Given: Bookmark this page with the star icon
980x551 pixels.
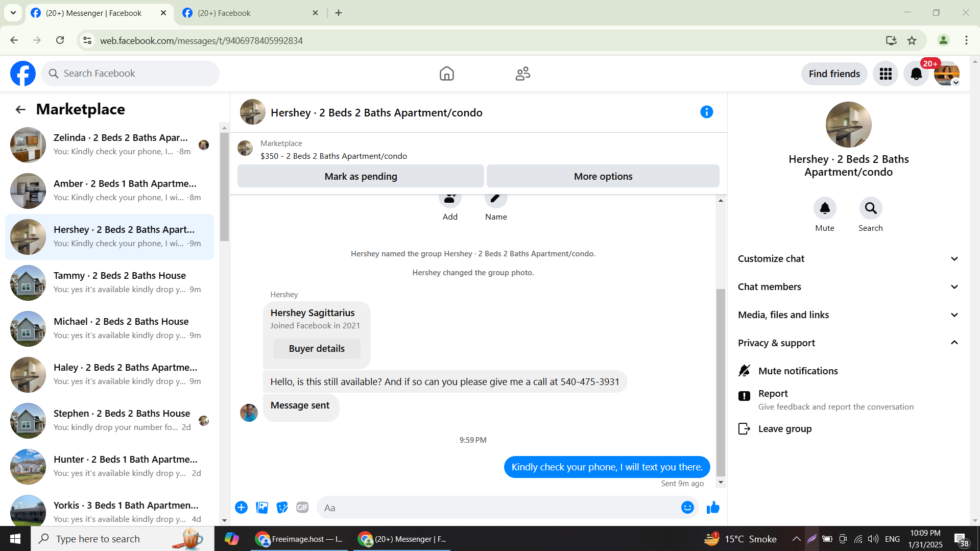Looking at the screenshot, I should 912,40.
